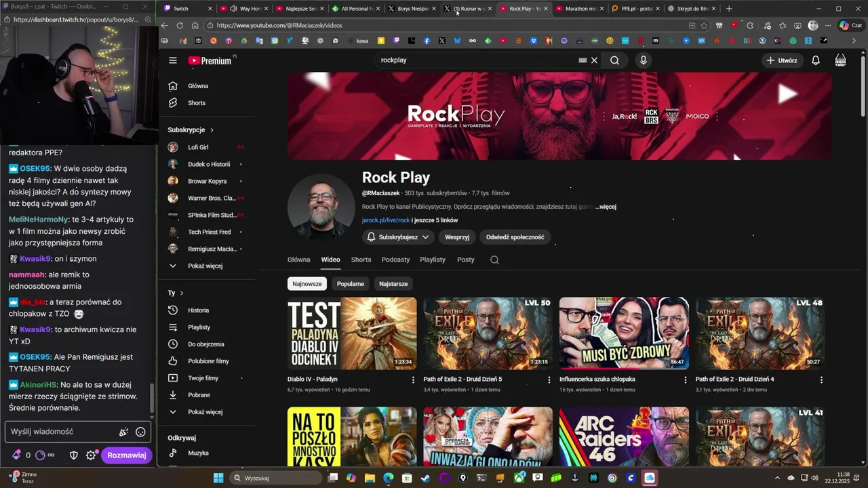Open Microsoft Edge from the taskbar
Image resolution: width=868 pixels, height=488 pixels.
(x=388, y=478)
